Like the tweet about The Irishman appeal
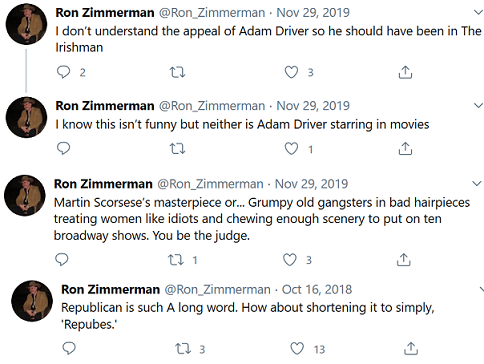Screen dimensions: 484x364 [x=291, y=72]
